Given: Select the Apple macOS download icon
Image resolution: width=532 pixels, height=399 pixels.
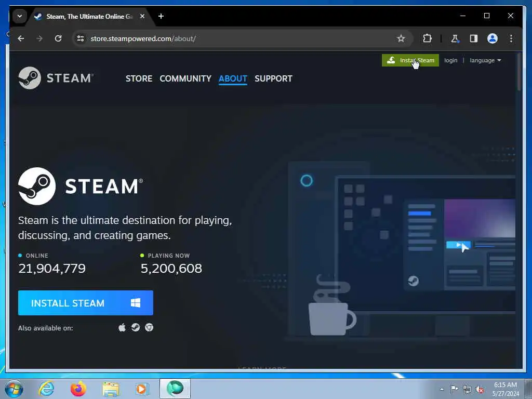Looking at the screenshot, I should pos(122,327).
